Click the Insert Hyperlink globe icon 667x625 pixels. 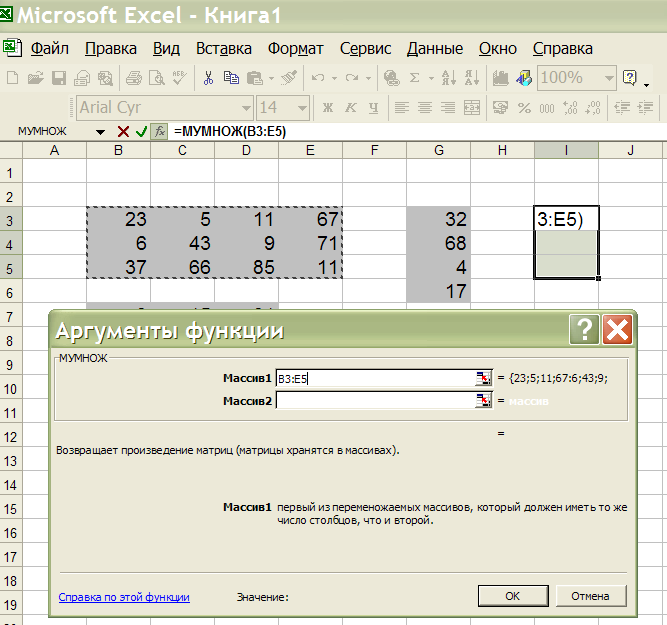(391, 78)
